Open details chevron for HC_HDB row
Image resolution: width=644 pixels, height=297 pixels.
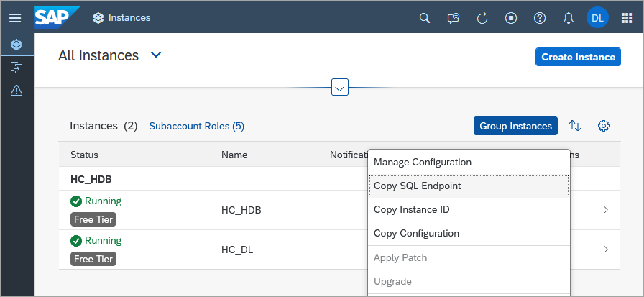point(606,210)
